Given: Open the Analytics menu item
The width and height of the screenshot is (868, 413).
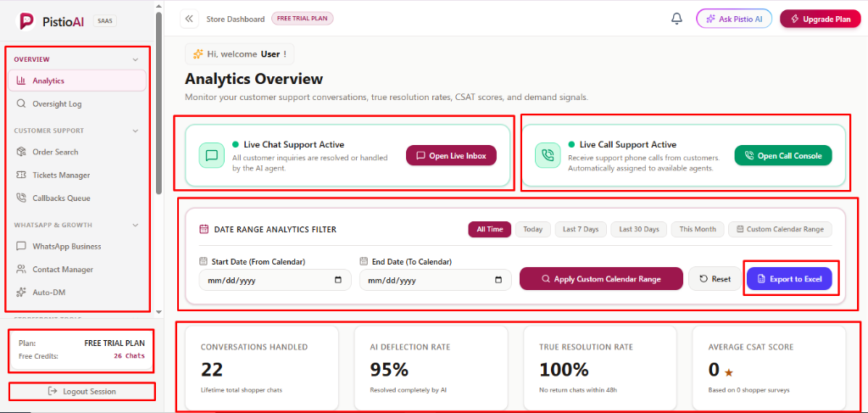Looking at the screenshot, I should [x=77, y=81].
